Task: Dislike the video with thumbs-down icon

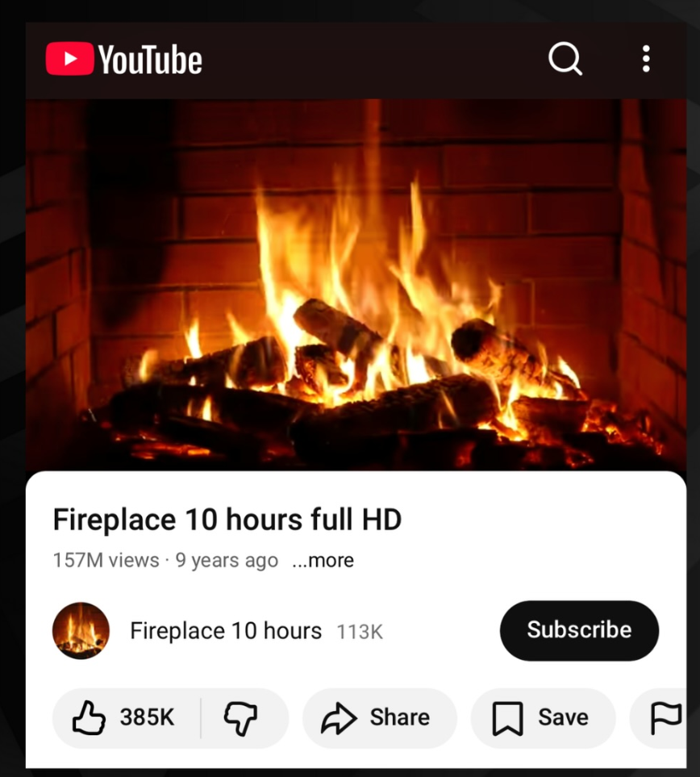Action: pos(241,718)
